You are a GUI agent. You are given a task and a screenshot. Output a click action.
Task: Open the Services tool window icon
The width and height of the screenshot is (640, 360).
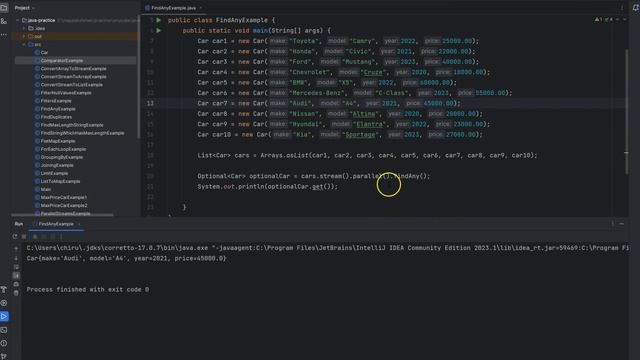(4, 303)
